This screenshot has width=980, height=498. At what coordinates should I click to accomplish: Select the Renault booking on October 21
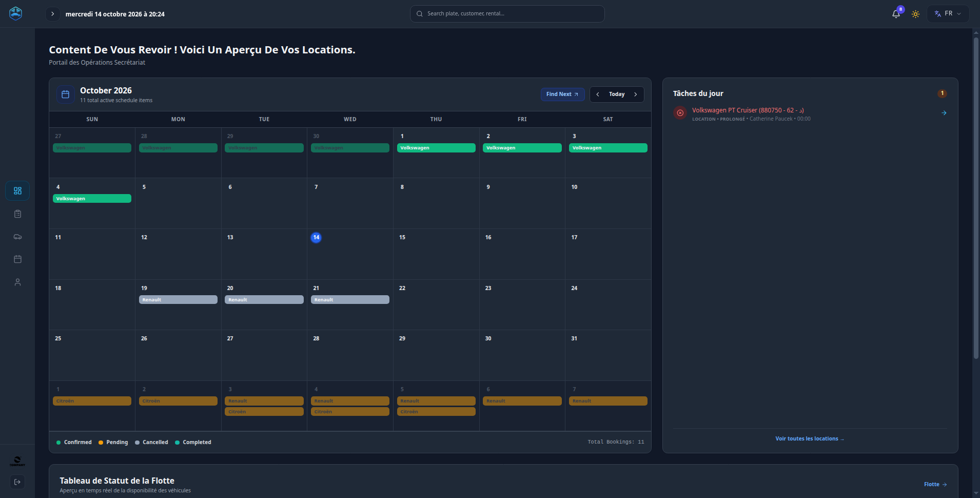click(350, 300)
